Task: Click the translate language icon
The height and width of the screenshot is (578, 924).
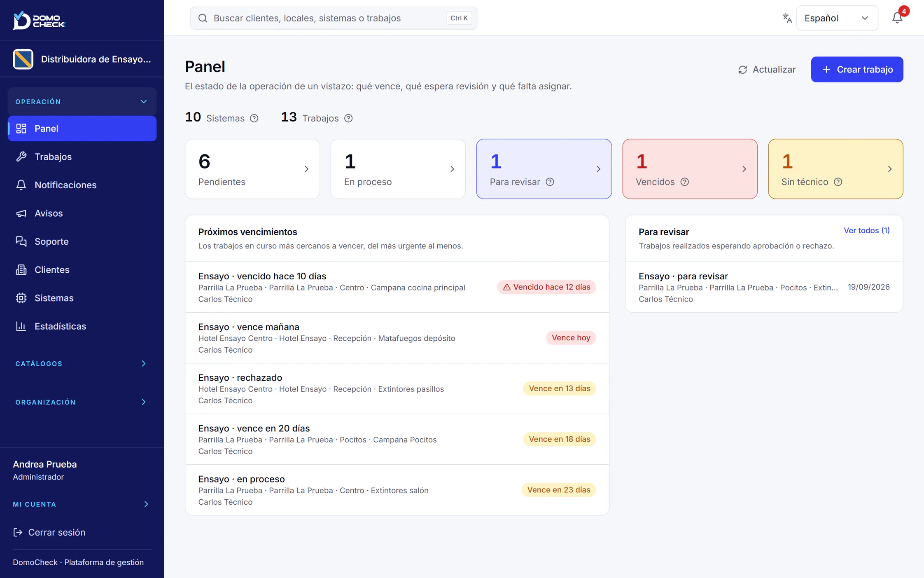Action: (x=787, y=18)
